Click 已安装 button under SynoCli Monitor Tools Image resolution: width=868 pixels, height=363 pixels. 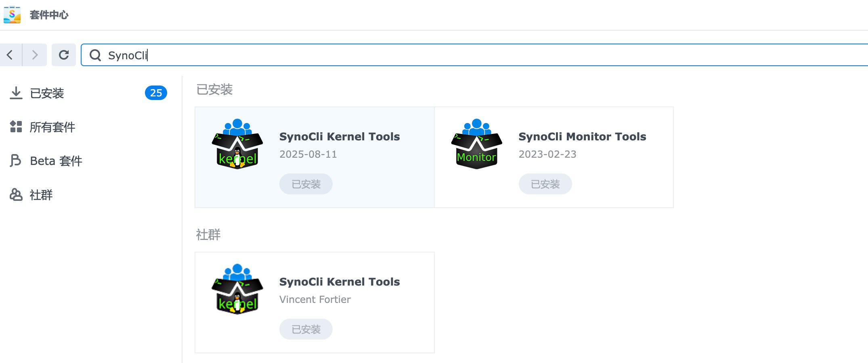[545, 184]
